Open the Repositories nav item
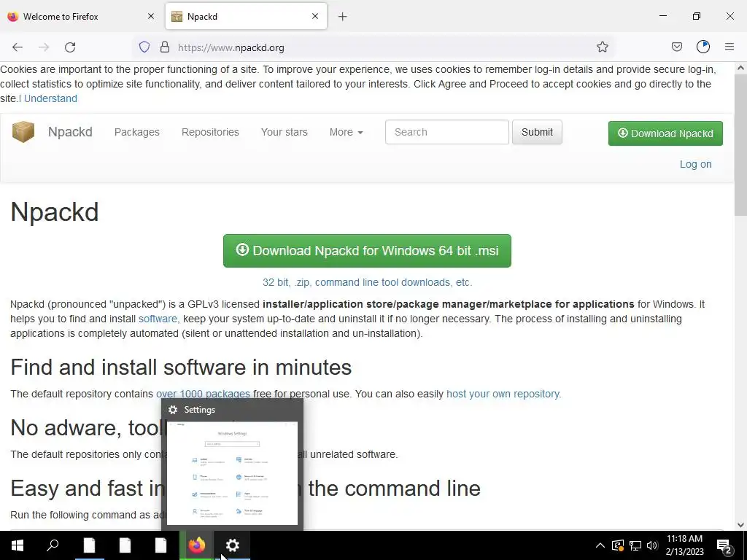The width and height of the screenshot is (747, 560). coord(210,132)
